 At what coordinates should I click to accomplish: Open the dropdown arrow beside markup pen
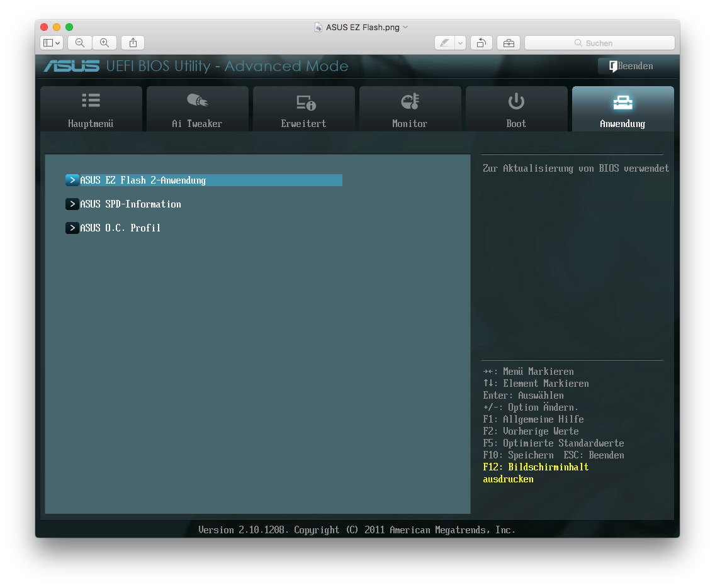click(x=461, y=43)
